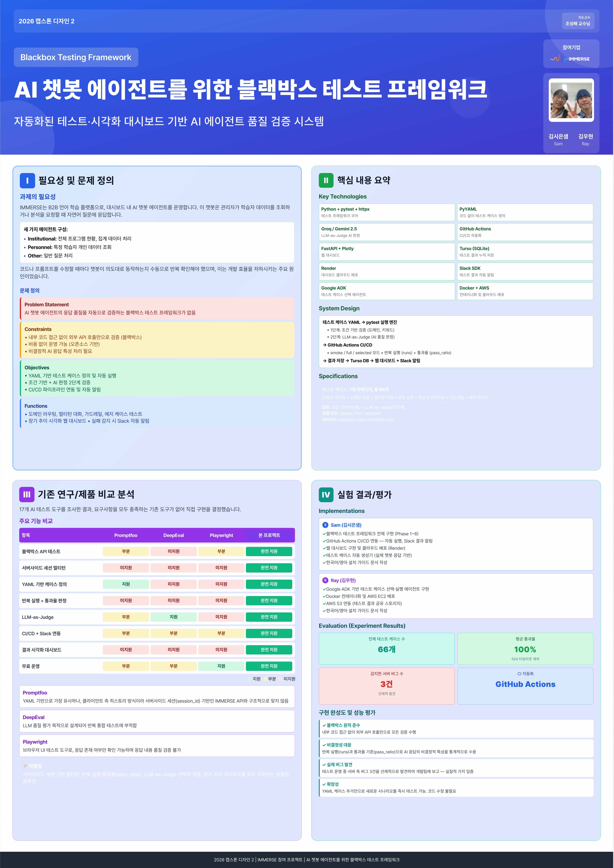Select the Promptfoo column header
Viewport: 614px width, 868px height.
126,535
